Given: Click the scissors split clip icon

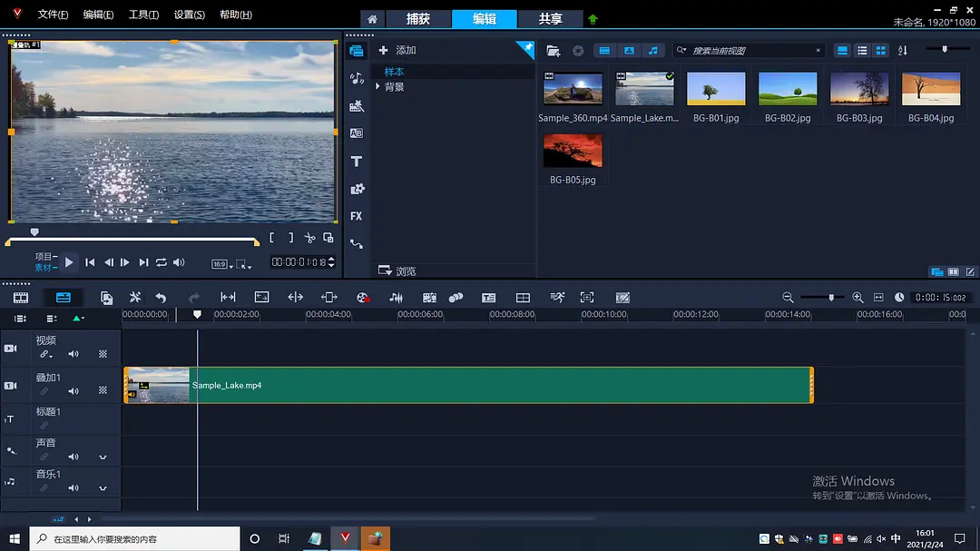Looking at the screenshot, I should (309, 238).
